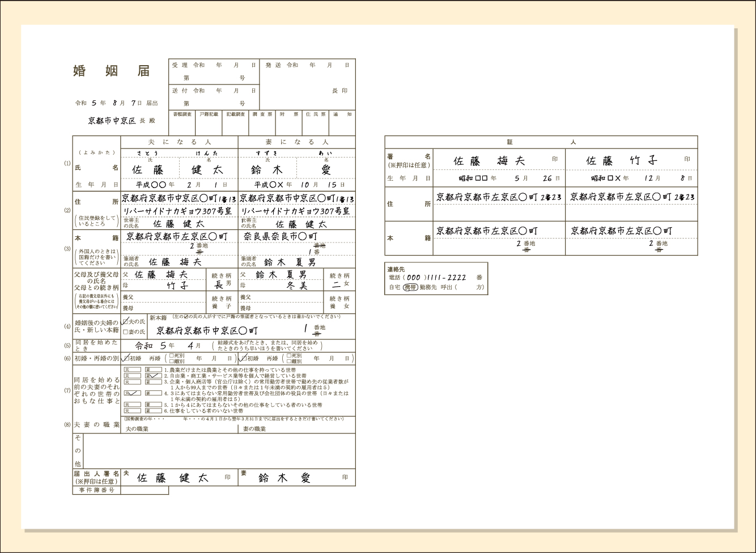Click the wife's given name 愛 field
This screenshot has width=756, height=553.
tap(325, 169)
